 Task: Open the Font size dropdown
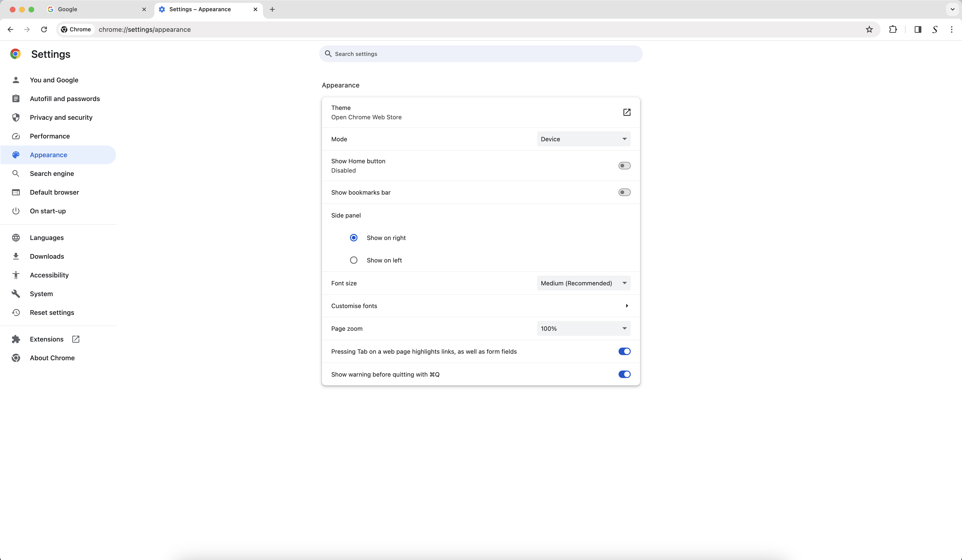(583, 283)
